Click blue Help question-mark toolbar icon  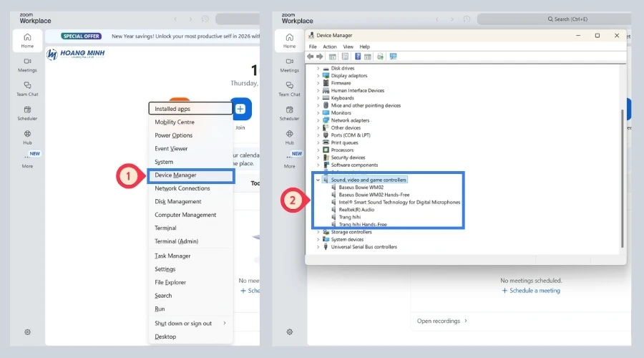358,57
